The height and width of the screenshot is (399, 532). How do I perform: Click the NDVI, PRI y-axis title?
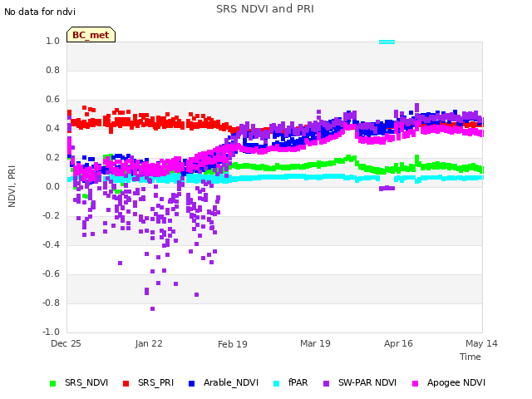pos(12,186)
